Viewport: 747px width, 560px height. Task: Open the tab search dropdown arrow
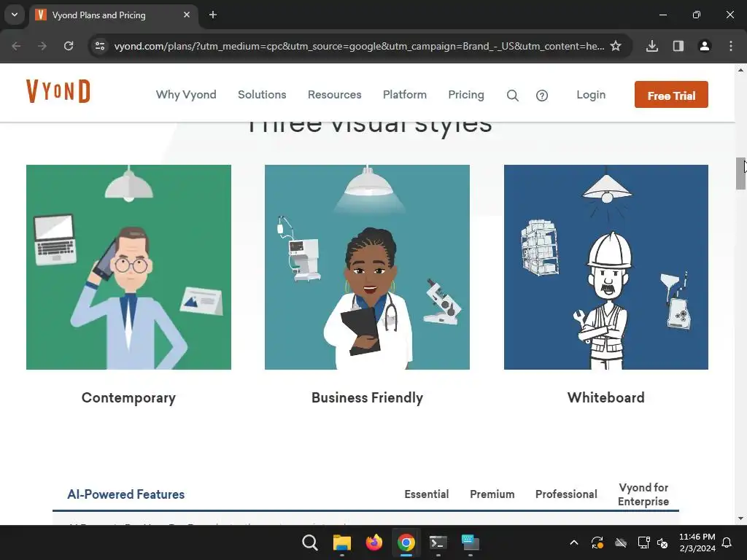[x=15, y=15]
